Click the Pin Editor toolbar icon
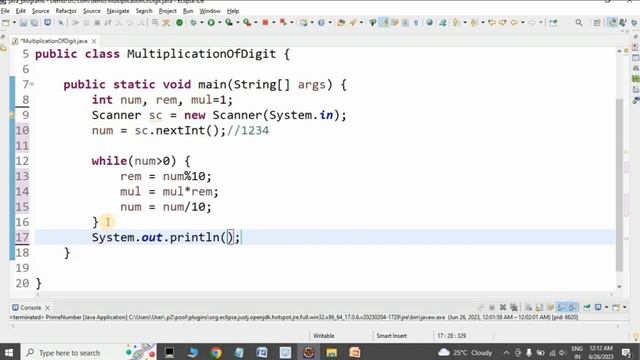Image resolution: width=640 pixels, height=360 pixels. pyautogui.click(x=553, y=23)
